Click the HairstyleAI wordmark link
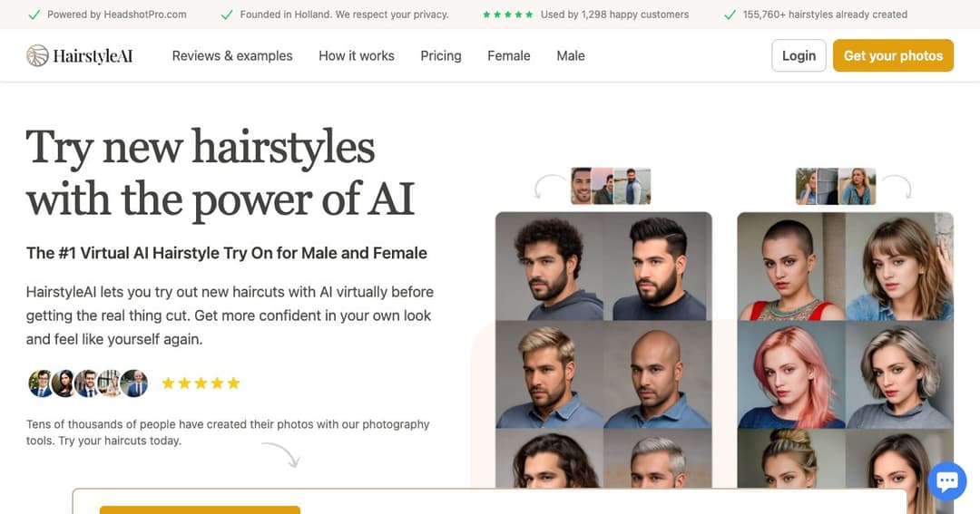Image resolution: width=980 pixels, height=514 pixels. pyautogui.click(x=93, y=55)
